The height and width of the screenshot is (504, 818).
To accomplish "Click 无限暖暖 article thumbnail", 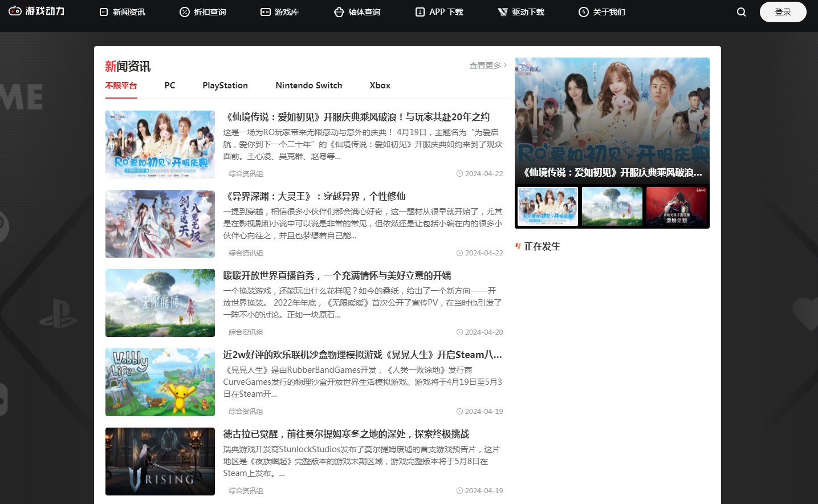I will pyautogui.click(x=160, y=303).
